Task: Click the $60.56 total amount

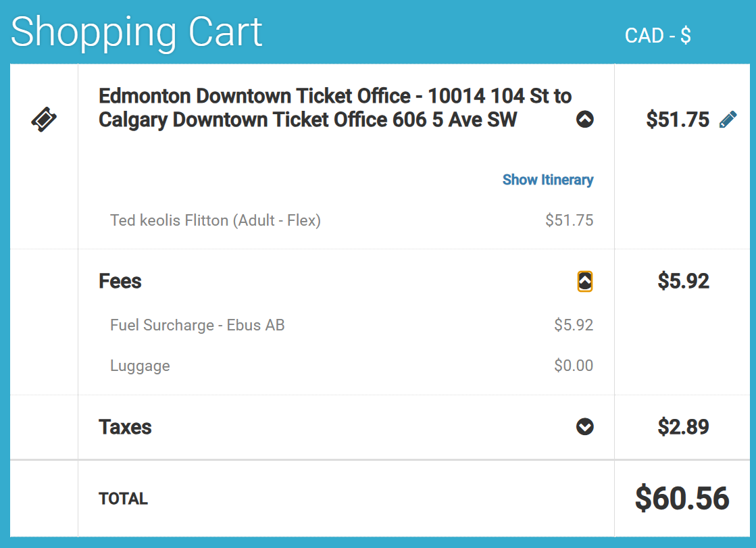Action: click(682, 499)
